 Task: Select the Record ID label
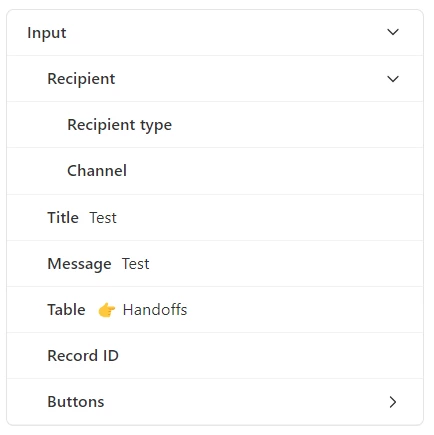click(83, 356)
